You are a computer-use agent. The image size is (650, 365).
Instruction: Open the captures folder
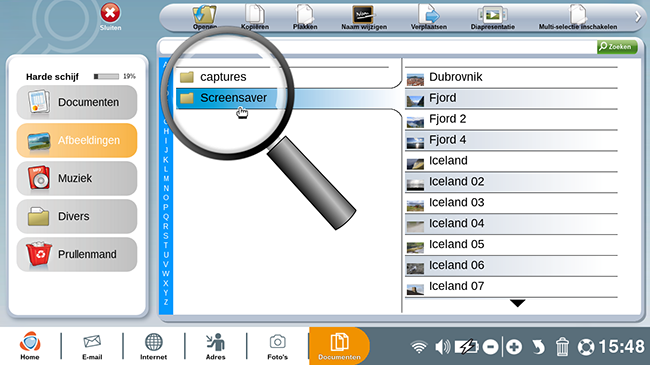pyautogui.click(x=223, y=77)
